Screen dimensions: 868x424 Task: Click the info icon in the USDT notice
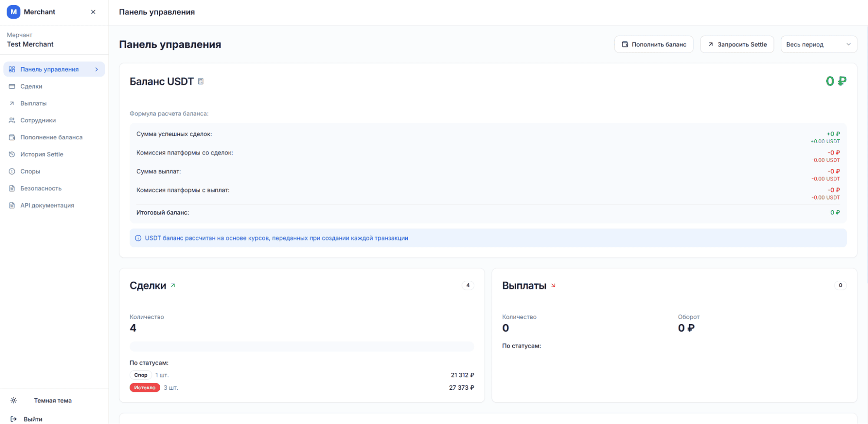pyautogui.click(x=138, y=238)
